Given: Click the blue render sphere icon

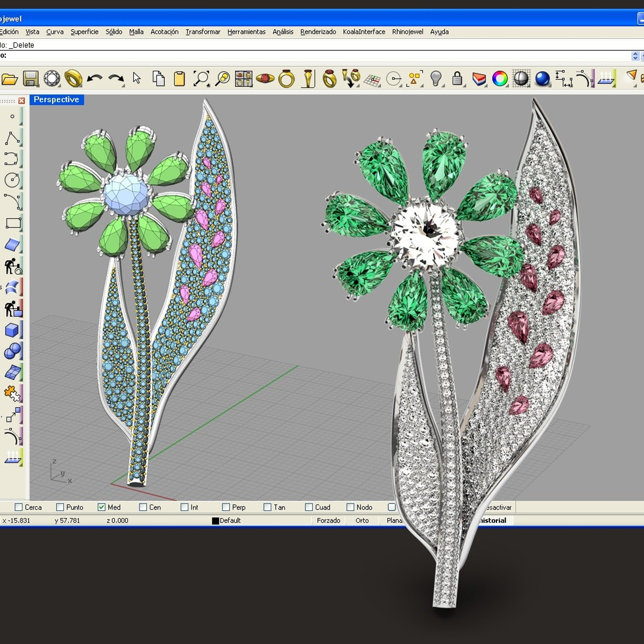Looking at the screenshot, I should tap(543, 79).
